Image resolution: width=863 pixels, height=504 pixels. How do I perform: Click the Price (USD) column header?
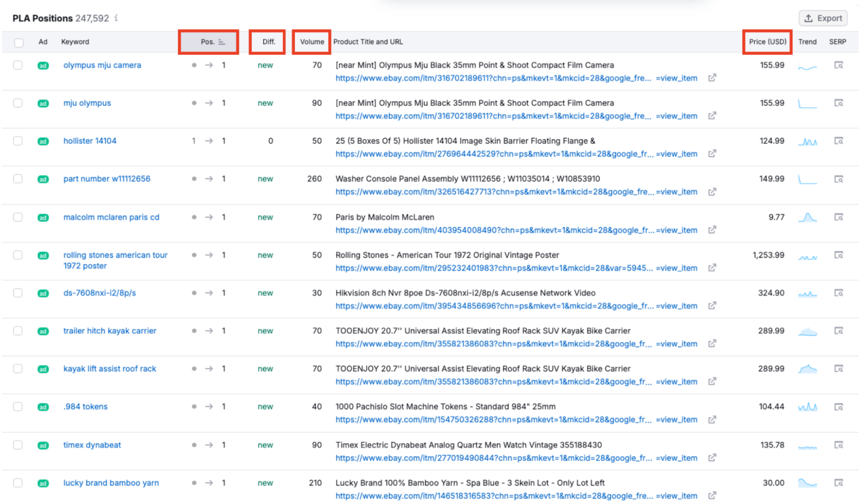coord(768,42)
